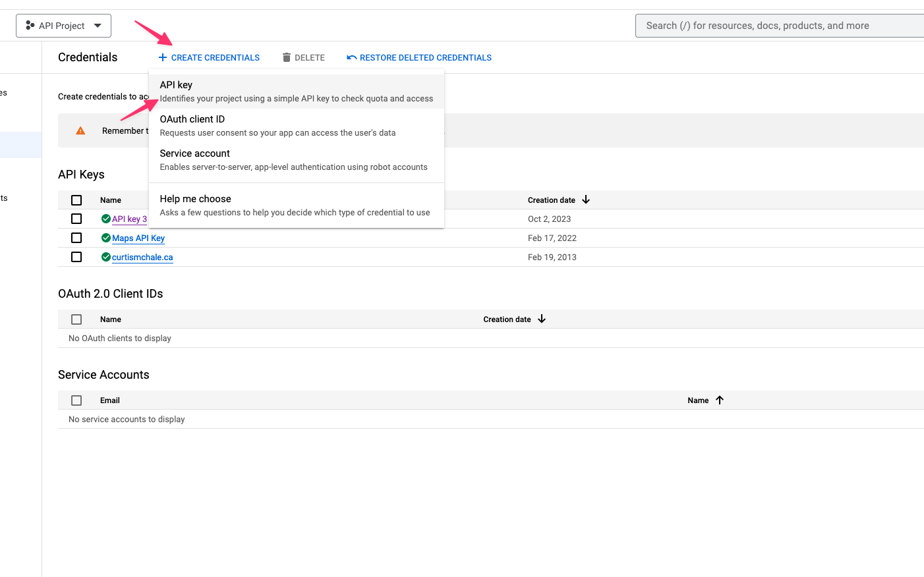Select the curtismchale.ca row checkbox
This screenshot has height=577, width=924.
pos(76,257)
